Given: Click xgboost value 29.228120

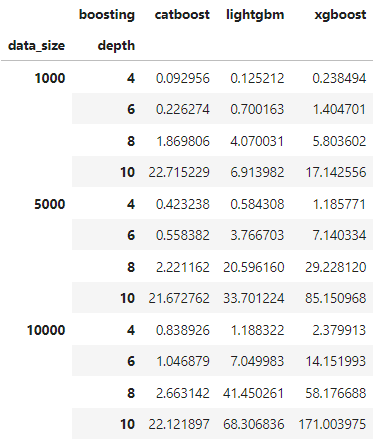Looking at the screenshot, I should [336, 267].
